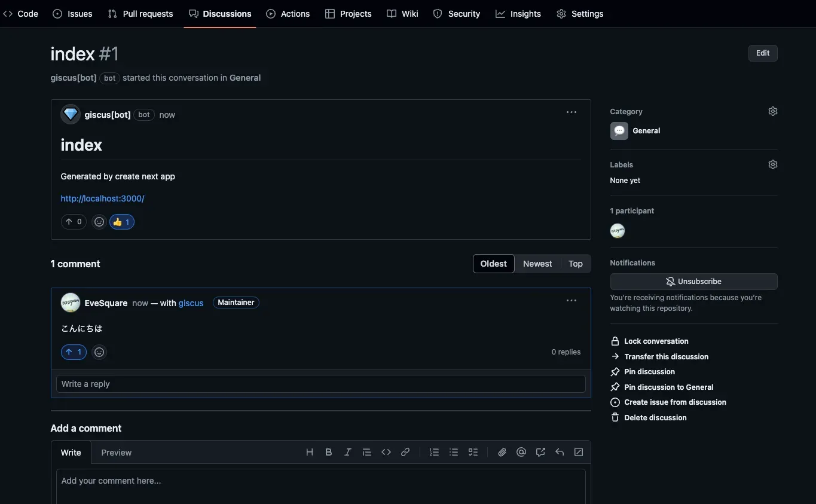Open slash commands icon in comment toolbar
816x504 pixels.
click(x=579, y=453)
